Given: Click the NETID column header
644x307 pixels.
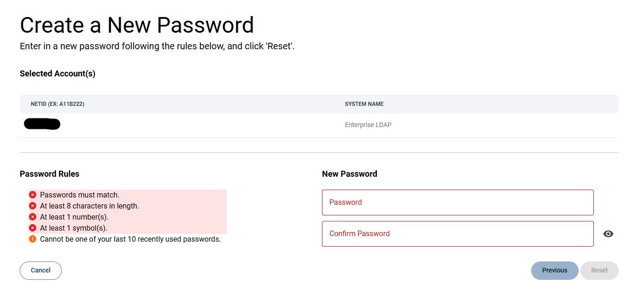Looking at the screenshot, I should coord(57,104).
